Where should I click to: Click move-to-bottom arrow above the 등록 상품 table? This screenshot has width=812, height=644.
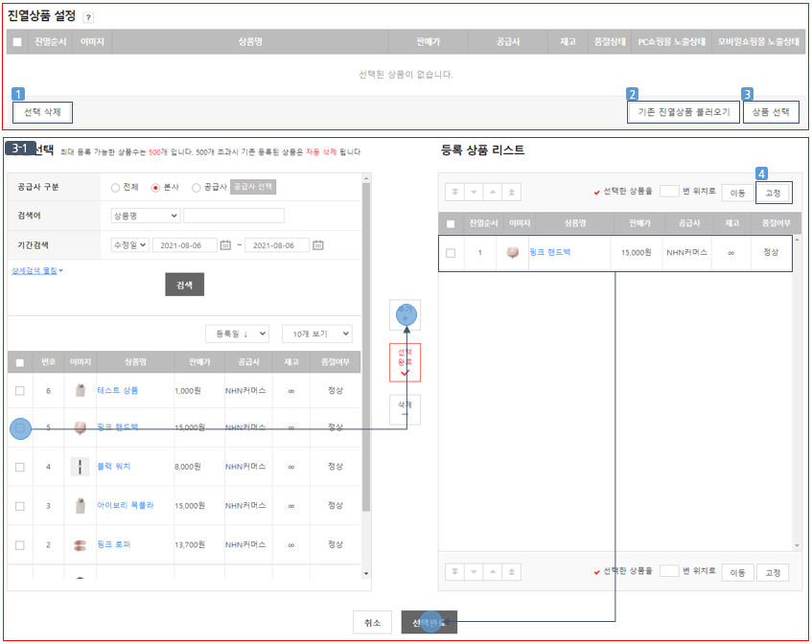tap(454, 192)
